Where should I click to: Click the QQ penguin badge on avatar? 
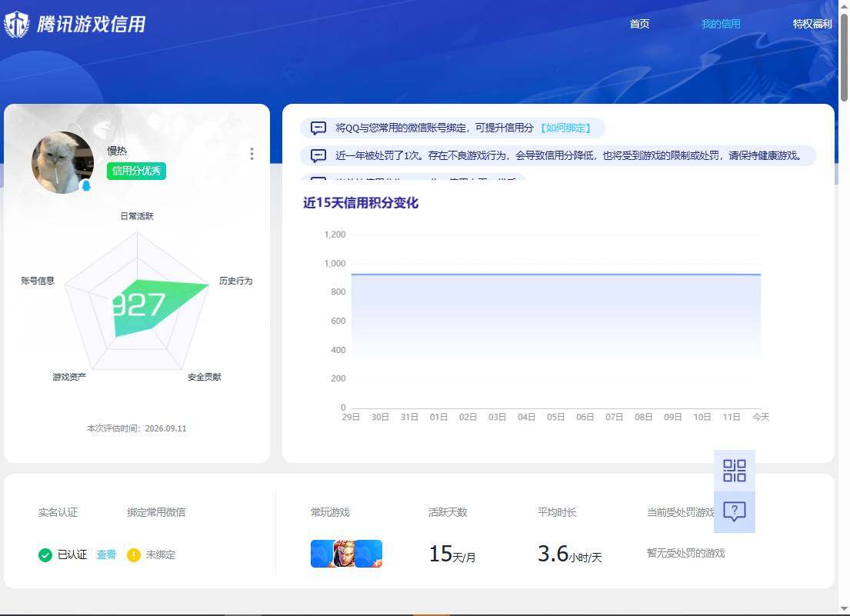(x=85, y=185)
